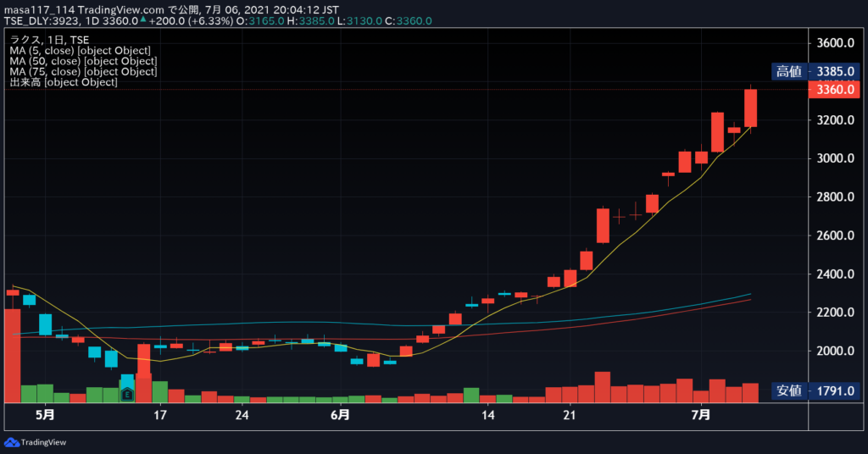This screenshot has width=868, height=454.
Task: Click the '+200.0 (+6.33%)' change value
Action: point(191,21)
